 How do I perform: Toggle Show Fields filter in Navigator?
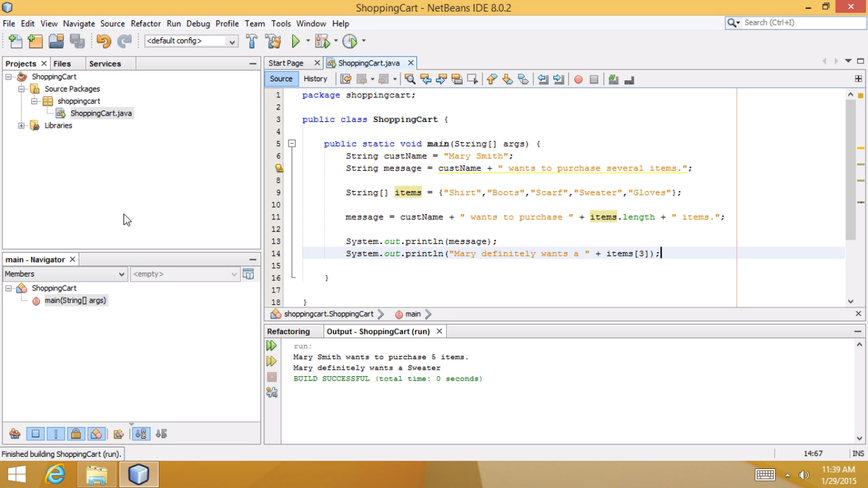pos(36,434)
